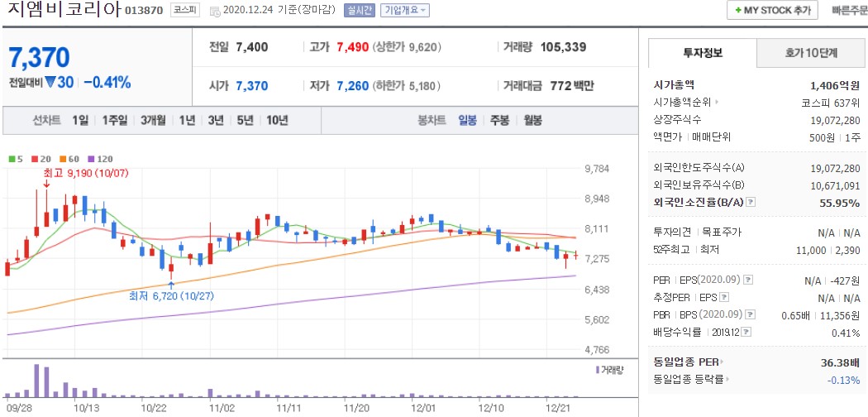Open help icon next to PER EPS(2020.09)
The image size is (868, 417).
(x=748, y=280)
